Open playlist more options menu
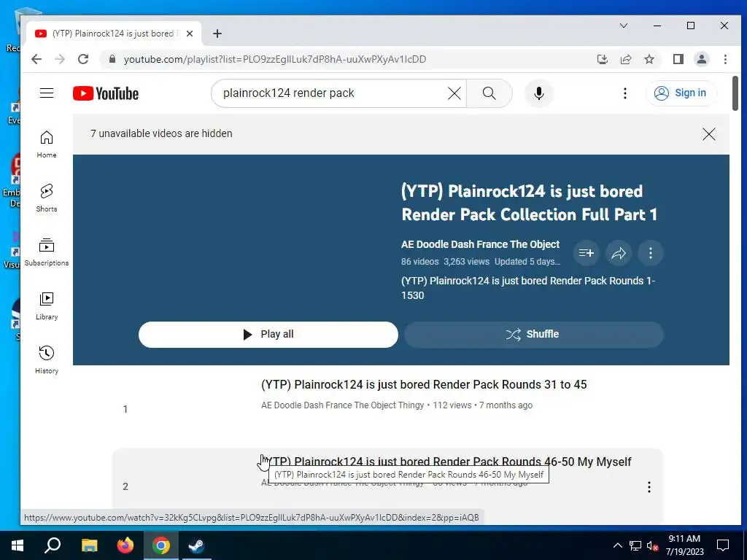Image resolution: width=747 pixels, height=560 pixels. pyautogui.click(x=650, y=253)
